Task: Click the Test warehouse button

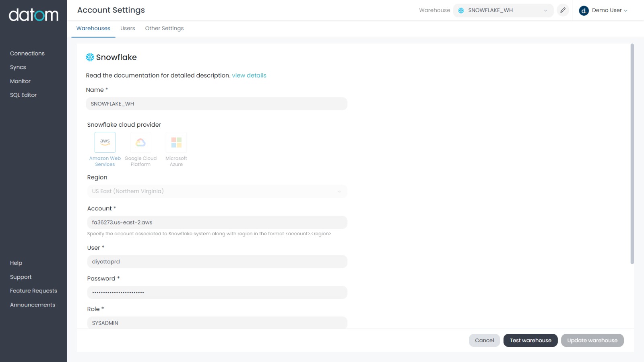Action: (530, 340)
